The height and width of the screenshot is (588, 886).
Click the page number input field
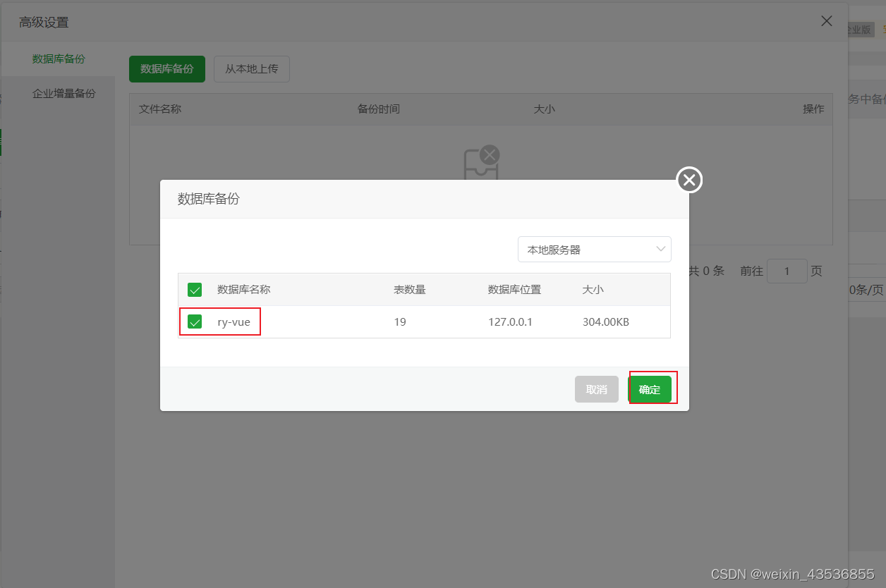[787, 271]
